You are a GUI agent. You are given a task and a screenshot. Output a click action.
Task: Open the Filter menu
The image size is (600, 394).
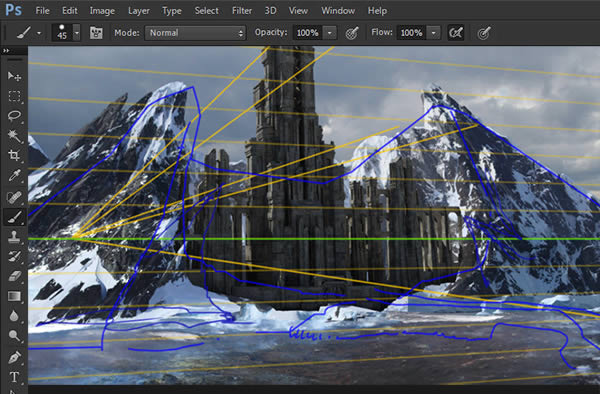pyautogui.click(x=242, y=11)
